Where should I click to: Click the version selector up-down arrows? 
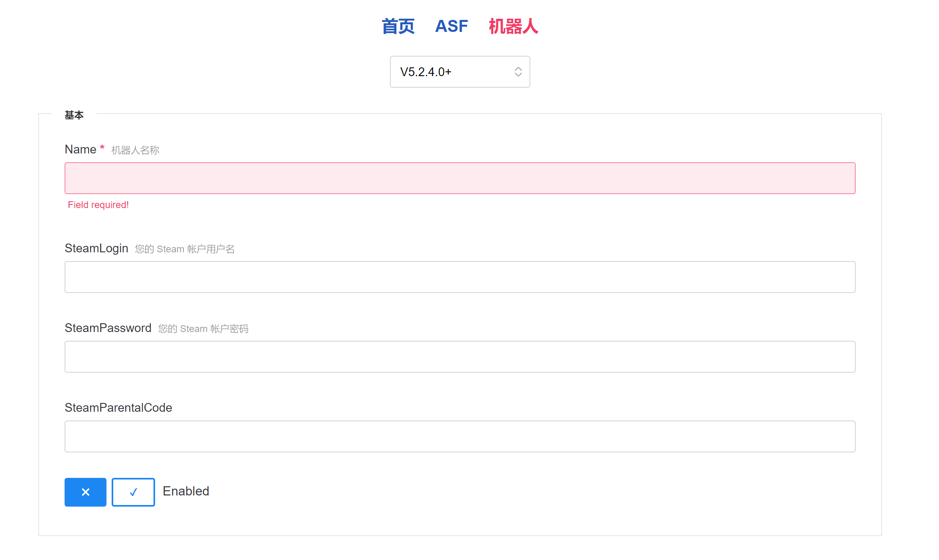click(518, 72)
